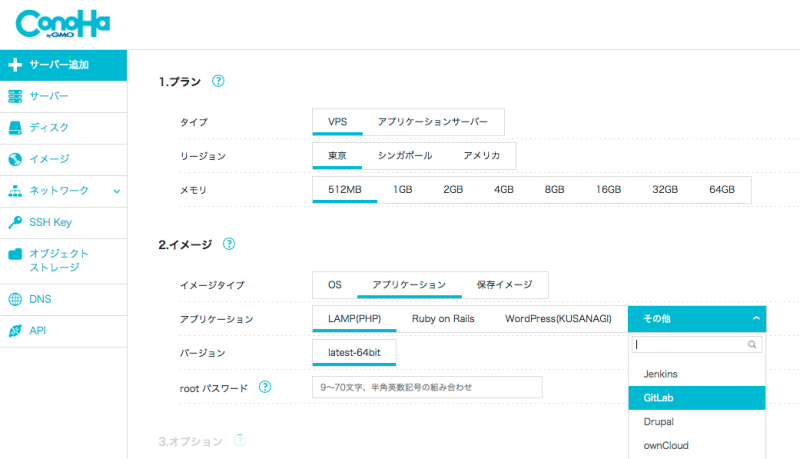Select アプリケーションサーバー type
This screenshot has height=459, width=800.
[x=433, y=122]
